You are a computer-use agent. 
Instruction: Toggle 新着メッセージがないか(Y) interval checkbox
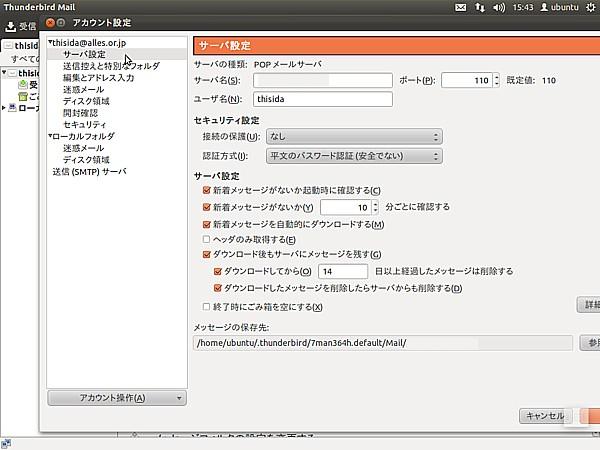point(207,207)
